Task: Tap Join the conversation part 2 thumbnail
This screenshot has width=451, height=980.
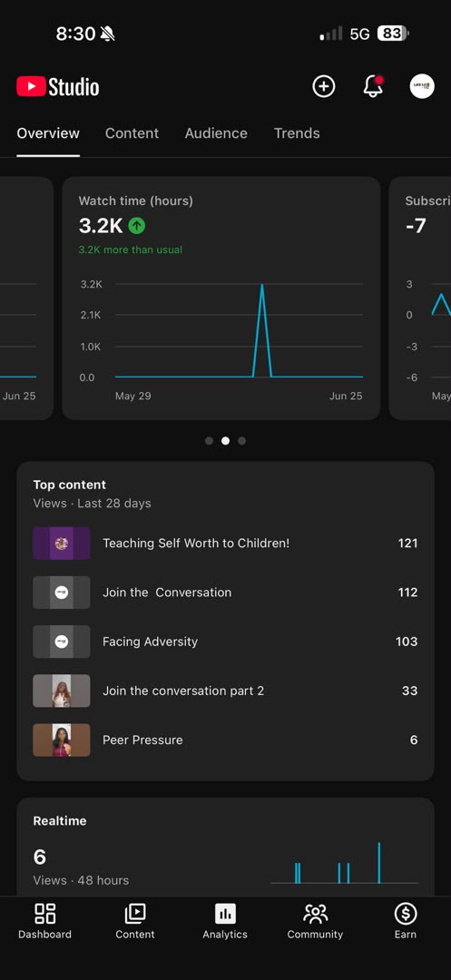Action: point(61,691)
